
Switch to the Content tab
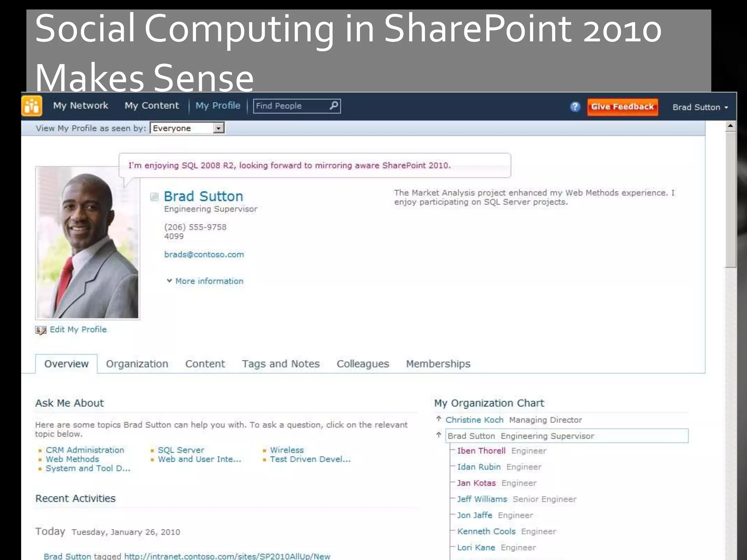(205, 364)
